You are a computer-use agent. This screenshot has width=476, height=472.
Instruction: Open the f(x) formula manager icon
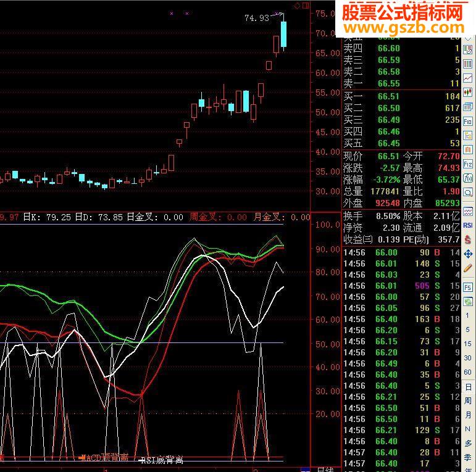(468, 178)
